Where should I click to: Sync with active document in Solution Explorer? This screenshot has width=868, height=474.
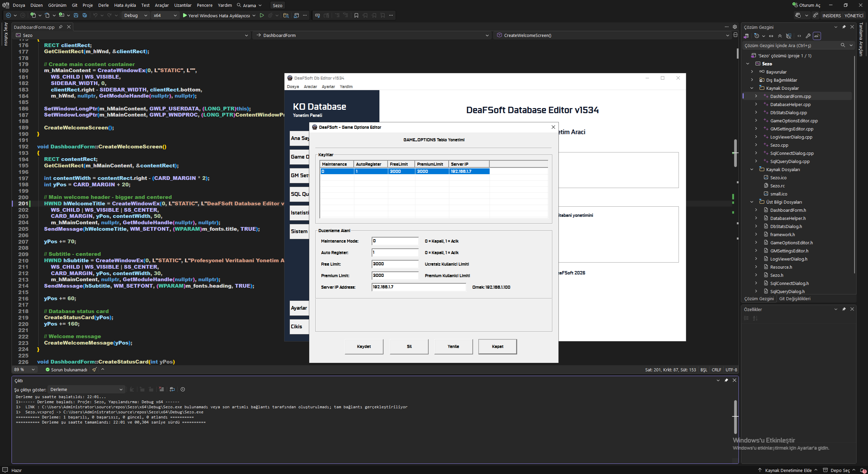point(771,36)
